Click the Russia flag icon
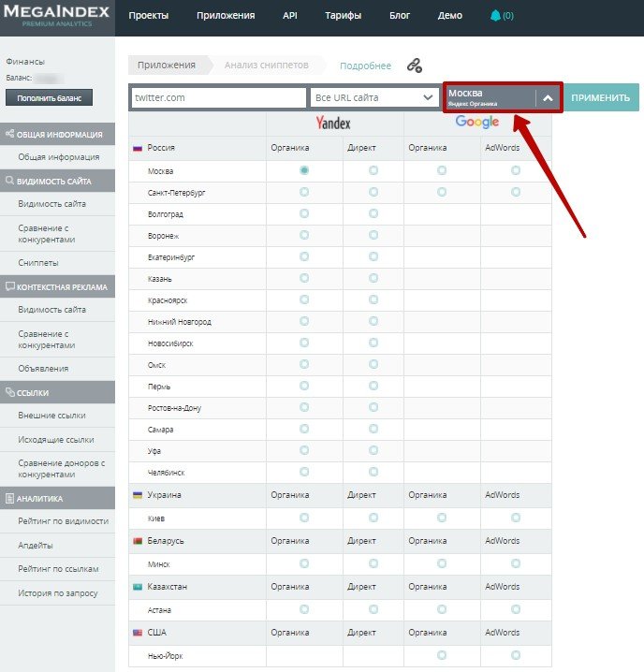 click(x=137, y=148)
